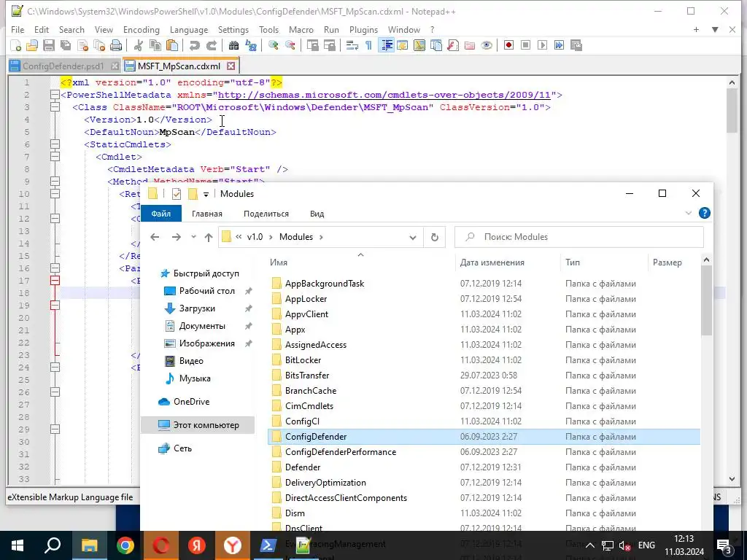This screenshot has width=747, height=560.
Task: Click the Paste toolbar icon
Action: pyautogui.click(x=172, y=45)
